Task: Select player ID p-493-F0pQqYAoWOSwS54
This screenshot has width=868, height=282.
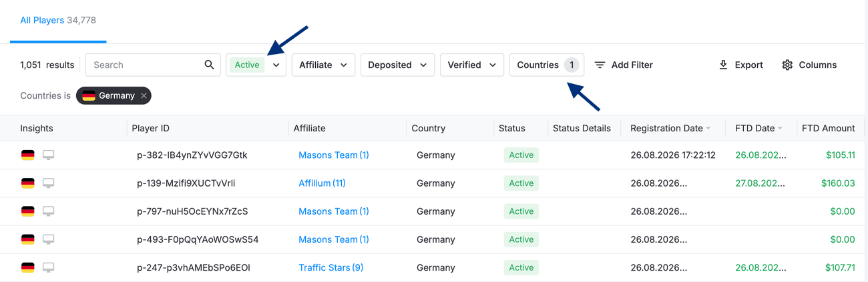Action: [x=198, y=239]
